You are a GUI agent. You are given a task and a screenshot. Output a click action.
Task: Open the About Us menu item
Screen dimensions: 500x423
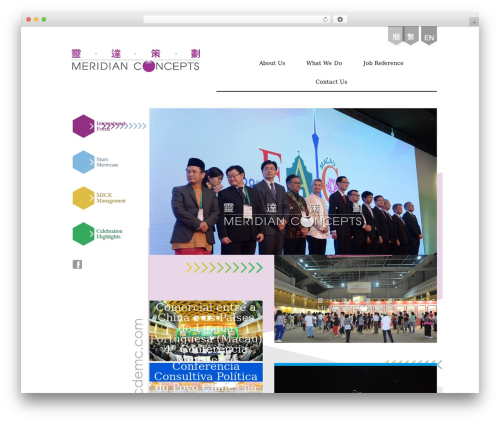click(x=272, y=63)
